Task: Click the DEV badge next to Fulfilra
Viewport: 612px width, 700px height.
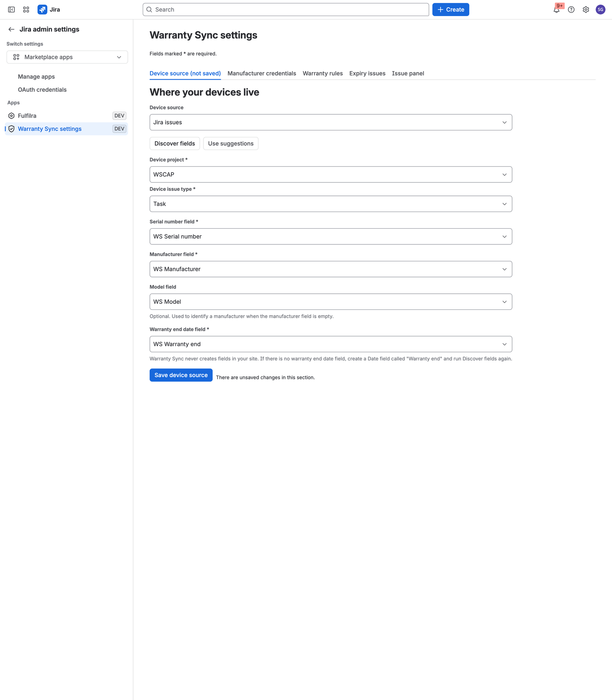Action: (119, 116)
